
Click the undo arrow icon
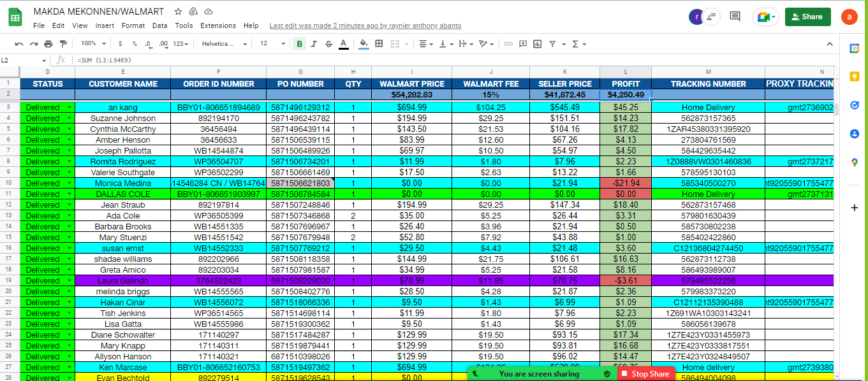coord(19,44)
